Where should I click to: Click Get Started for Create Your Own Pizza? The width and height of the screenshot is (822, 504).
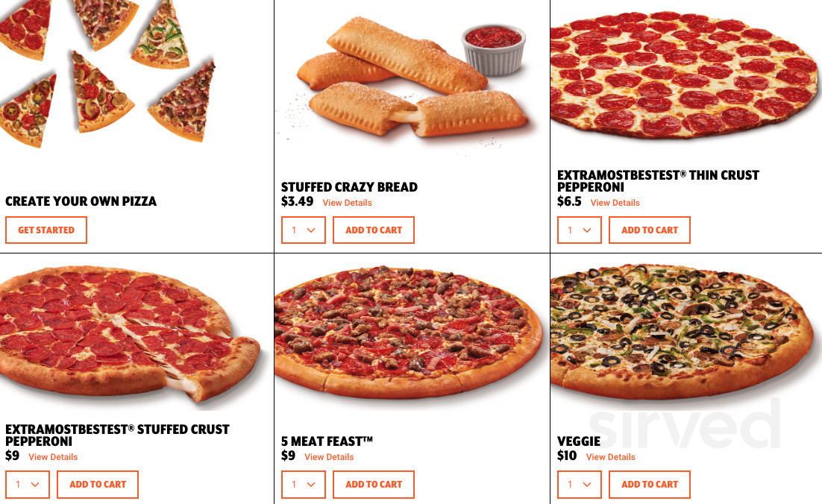click(x=46, y=230)
